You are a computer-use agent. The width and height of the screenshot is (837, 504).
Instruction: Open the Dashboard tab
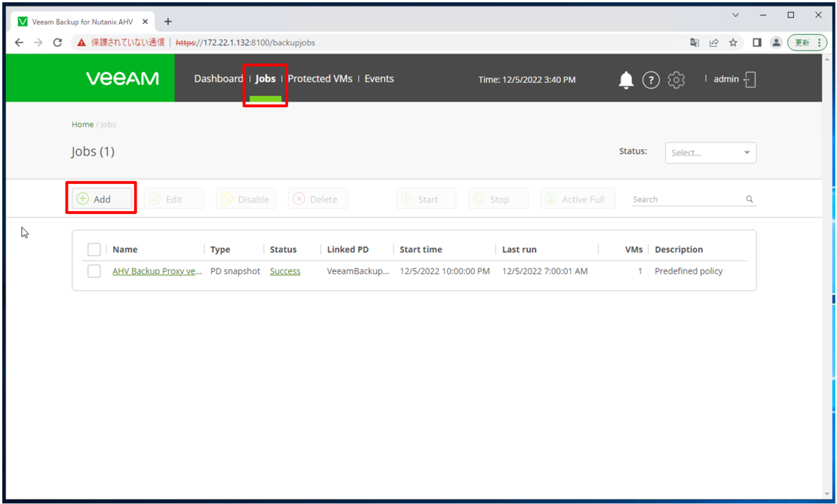[218, 79]
